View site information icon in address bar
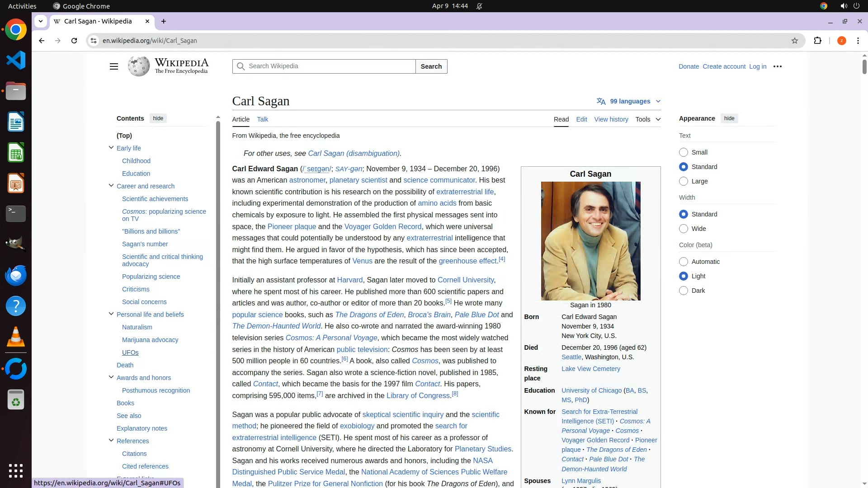868x488 pixels. pos(94,41)
